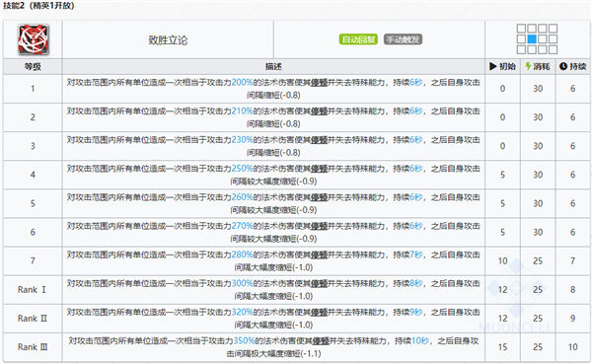Click the 等级 column header

33,67
